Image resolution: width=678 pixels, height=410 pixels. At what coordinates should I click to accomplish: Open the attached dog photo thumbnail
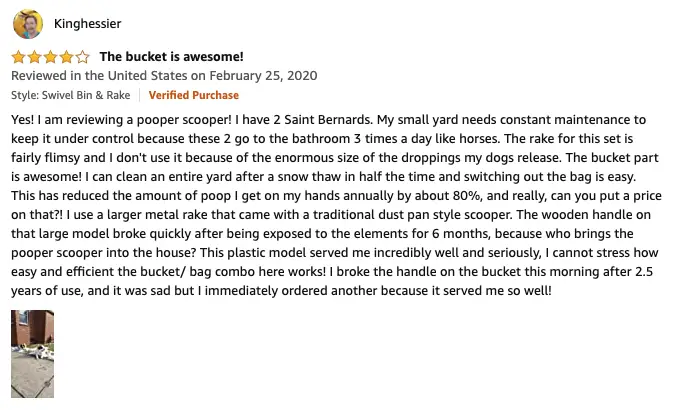(32, 354)
